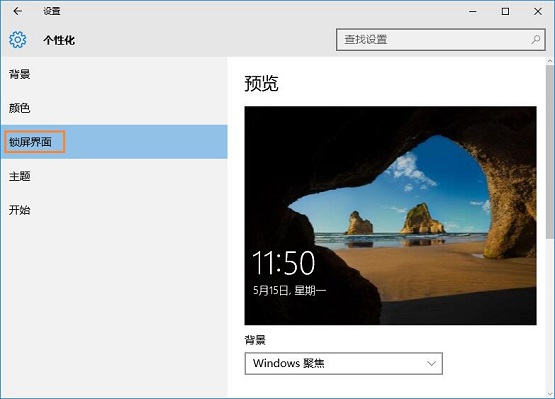The image size is (555, 399).
Task: Expand the Windows 聚焦 background dropdown
Action: pyautogui.click(x=343, y=363)
